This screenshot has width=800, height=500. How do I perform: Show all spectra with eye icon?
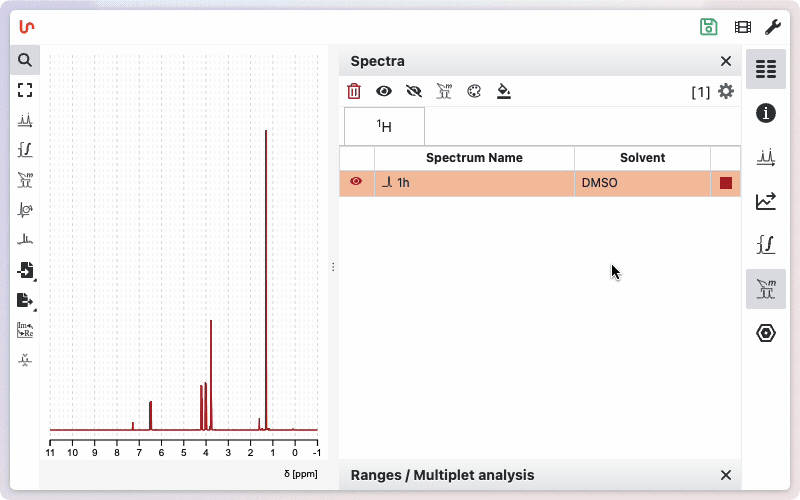(x=384, y=91)
